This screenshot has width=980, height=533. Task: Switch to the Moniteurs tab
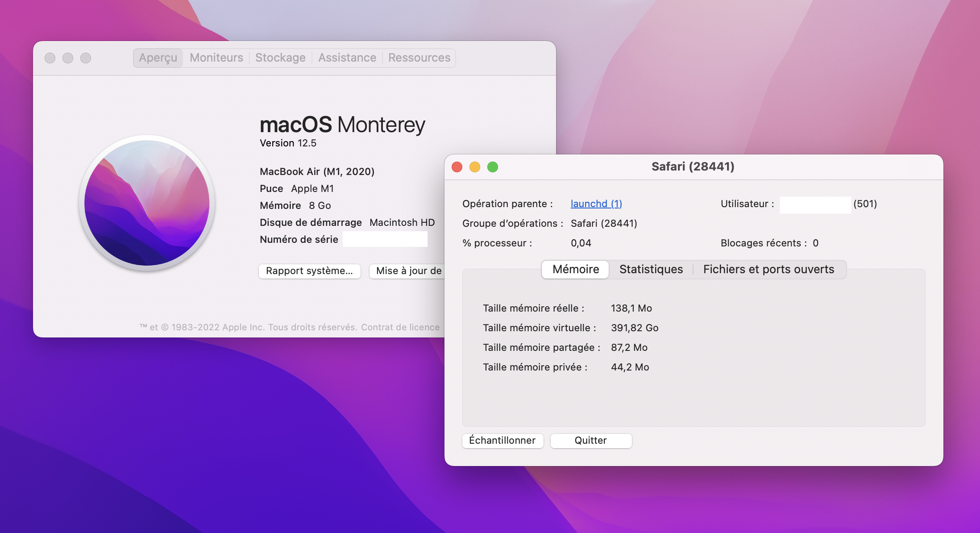[216, 58]
